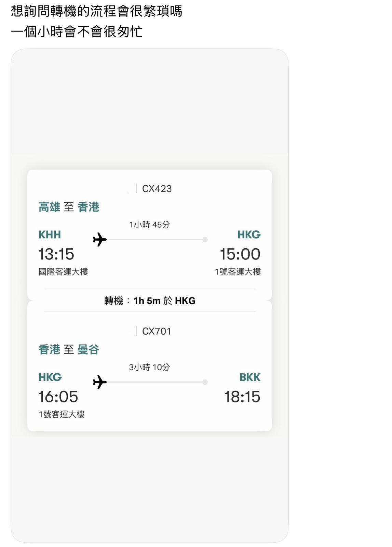The height and width of the screenshot is (547, 392).
Task: Click the post text line 一個小時會不會很匆忙
Action: click(x=77, y=31)
